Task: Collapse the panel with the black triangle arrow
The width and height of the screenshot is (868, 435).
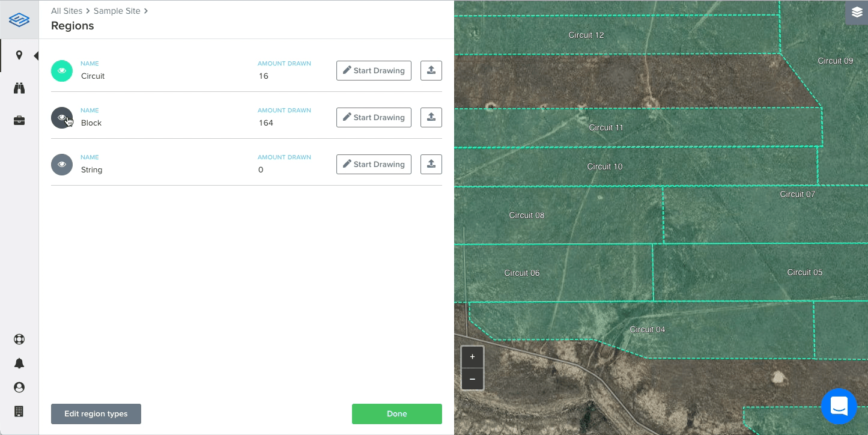Action: [x=36, y=56]
